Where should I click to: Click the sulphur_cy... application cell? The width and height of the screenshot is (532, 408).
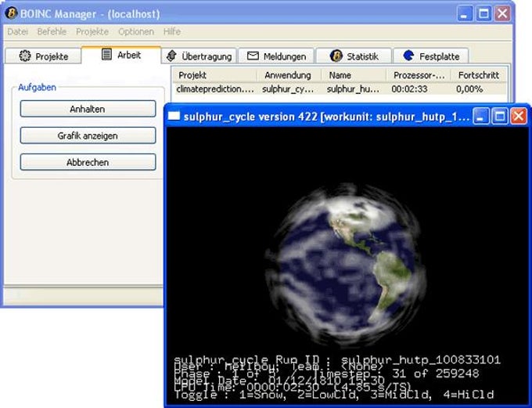288,89
